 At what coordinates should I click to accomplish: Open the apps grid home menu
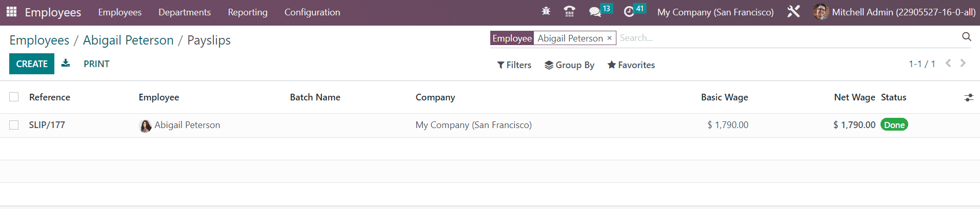11,12
